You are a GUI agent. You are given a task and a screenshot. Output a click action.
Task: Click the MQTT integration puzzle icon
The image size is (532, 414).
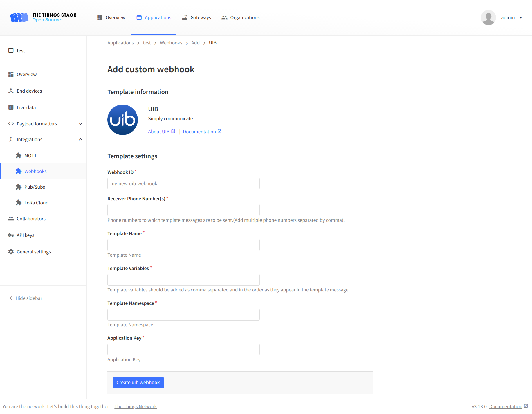click(x=19, y=155)
